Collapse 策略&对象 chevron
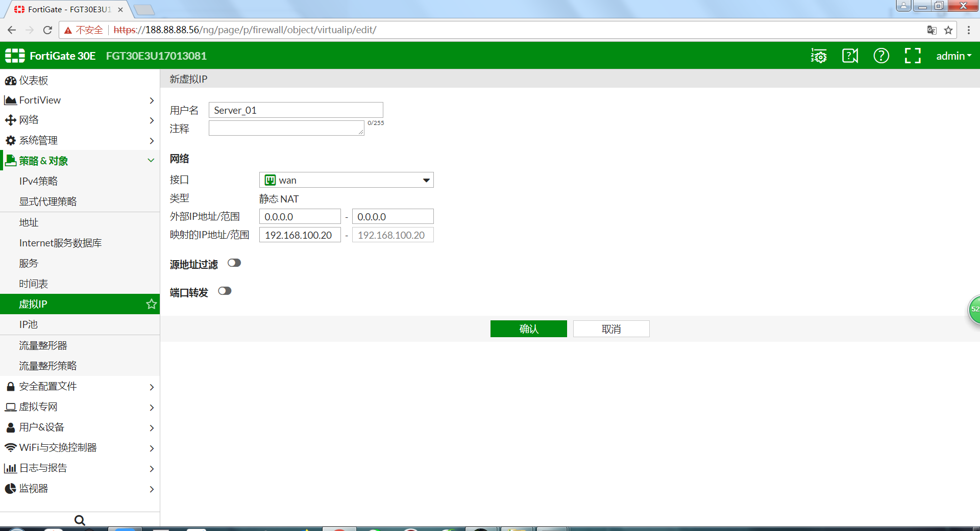This screenshot has height=531, width=980. coord(151,160)
